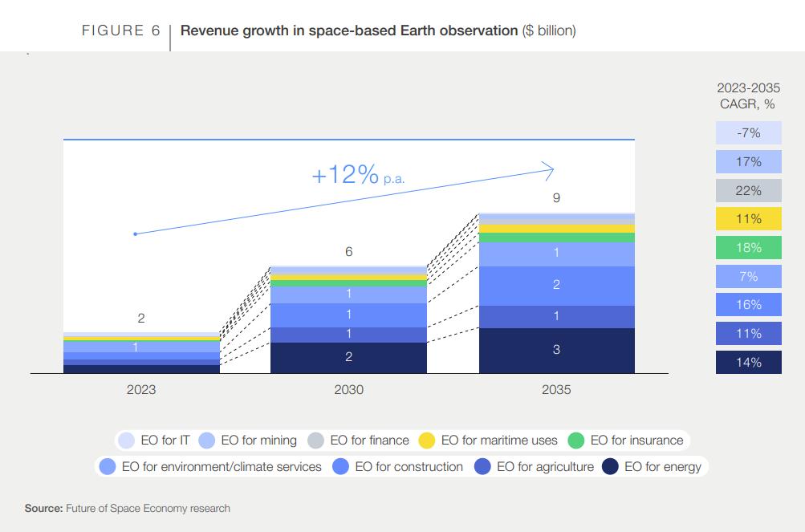Viewport: 805px width, 532px height.
Task: Select the yellow 11% CAGR box
Action: [749, 219]
